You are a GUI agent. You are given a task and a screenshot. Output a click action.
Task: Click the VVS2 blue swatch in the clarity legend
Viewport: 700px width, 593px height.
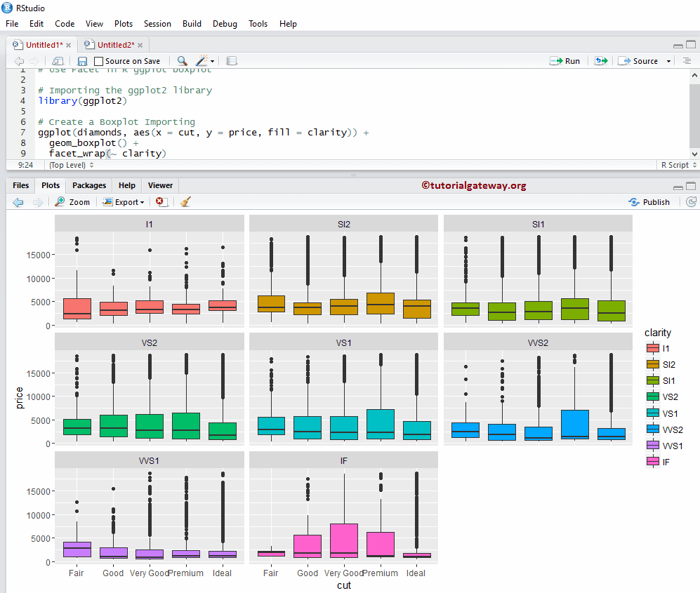[652, 429]
